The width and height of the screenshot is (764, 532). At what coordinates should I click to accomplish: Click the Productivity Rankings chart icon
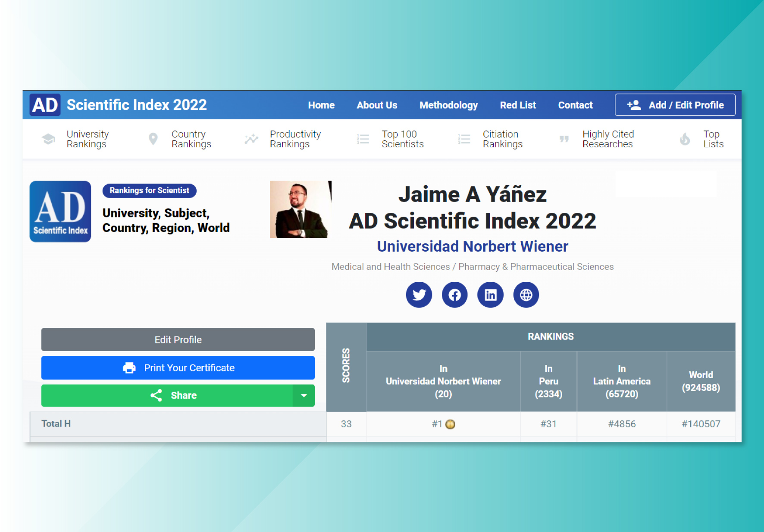pyautogui.click(x=251, y=139)
